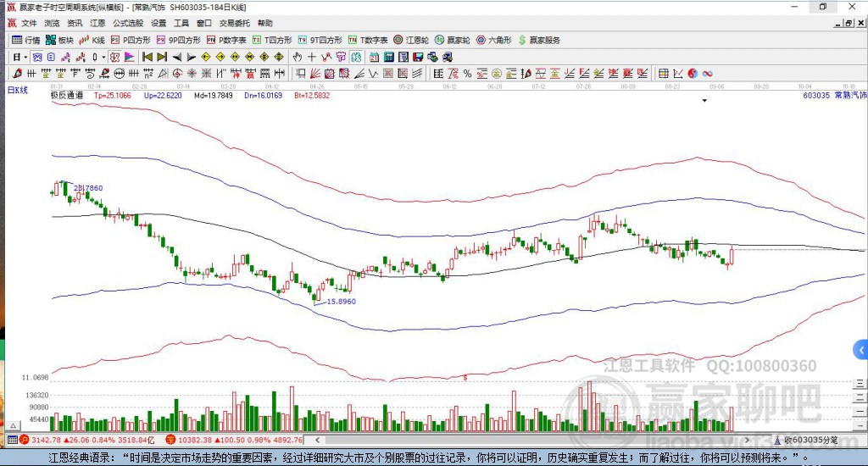The width and height of the screenshot is (868, 466).
Task: Open the calculator icon in toolbar
Action: coord(388,57)
